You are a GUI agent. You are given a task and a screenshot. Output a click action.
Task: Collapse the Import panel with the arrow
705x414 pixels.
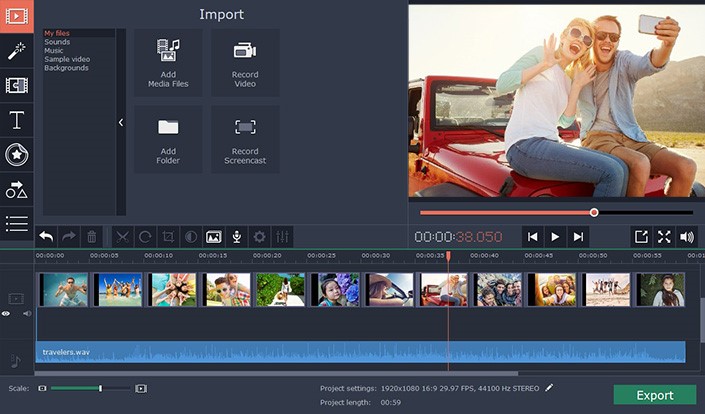click(x=121, y=122)
